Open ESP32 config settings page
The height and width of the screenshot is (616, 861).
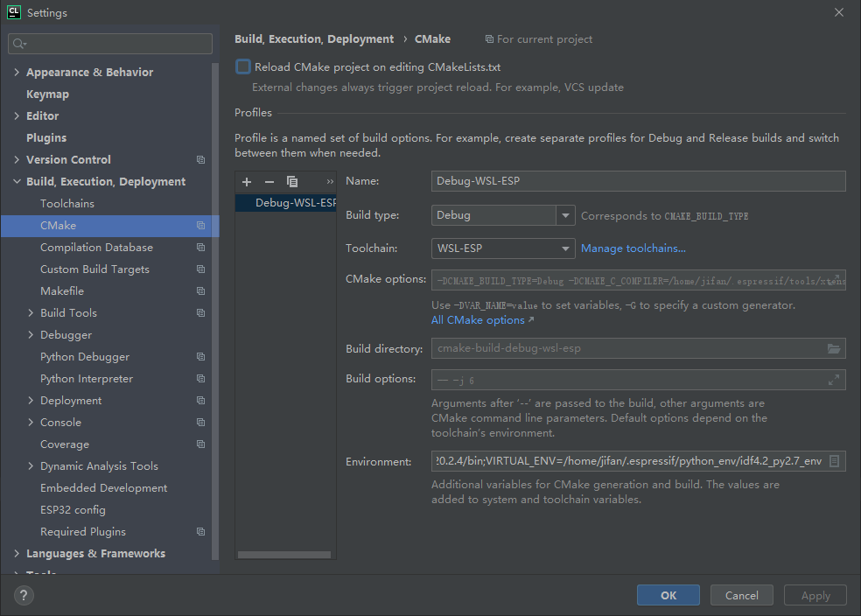(73, 509)
